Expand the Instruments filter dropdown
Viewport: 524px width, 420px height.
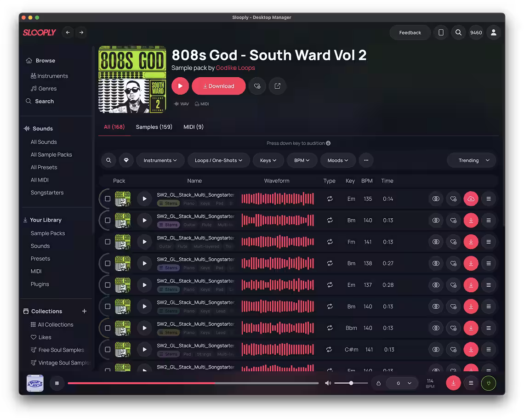160,160
